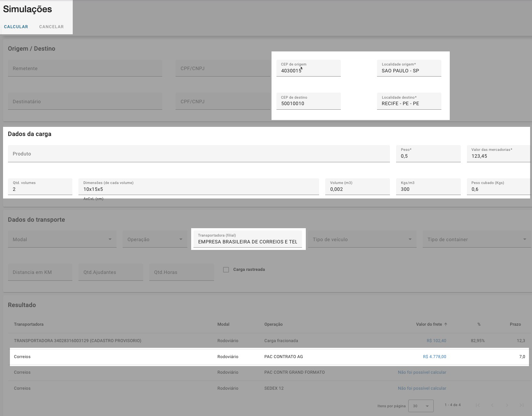The image size is (532, 416).
Task: Click the 82,95% cell
Action: click(x=478, y=341)
